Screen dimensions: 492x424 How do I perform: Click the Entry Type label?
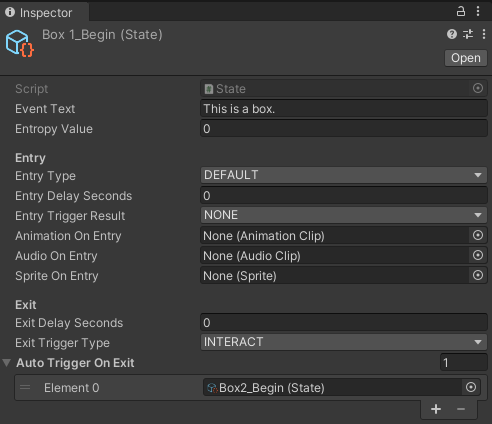(45, 176)
